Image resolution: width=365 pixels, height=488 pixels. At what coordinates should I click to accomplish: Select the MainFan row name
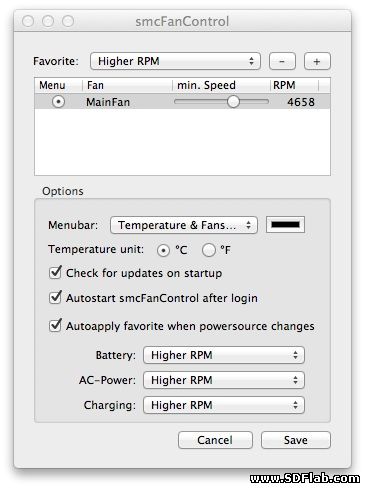pyautogui.click(x=108, y=102)
